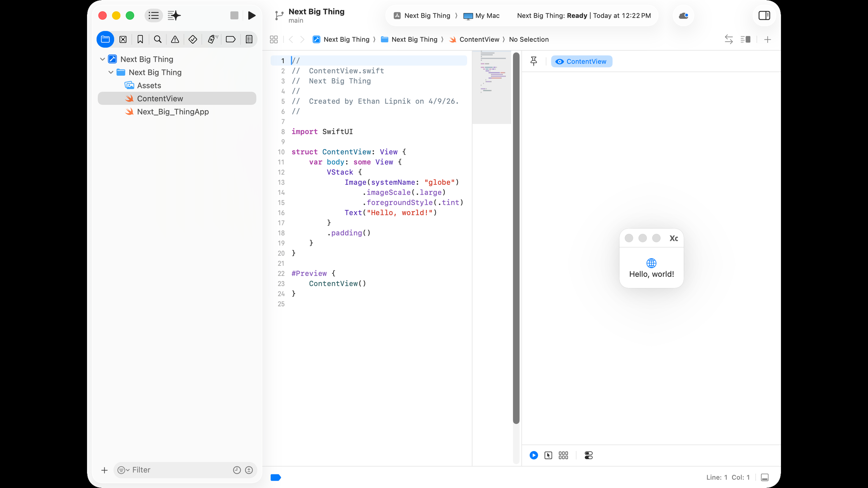Open the coding assistant sparkle icon
The height and width of the screenshot is (488, 868).
tap(174, 16)
